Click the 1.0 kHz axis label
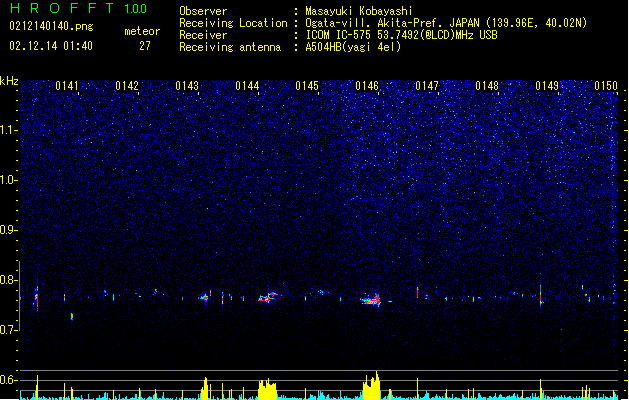The width and height of the screenshot is (629, 400). pyautogui.click(x=9, y=180)
